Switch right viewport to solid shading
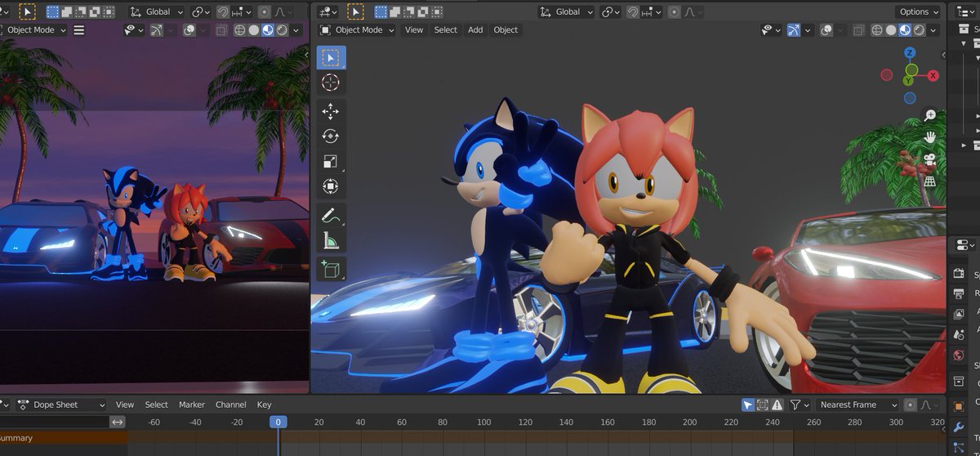Screen dimensions: 980x456 891,30
